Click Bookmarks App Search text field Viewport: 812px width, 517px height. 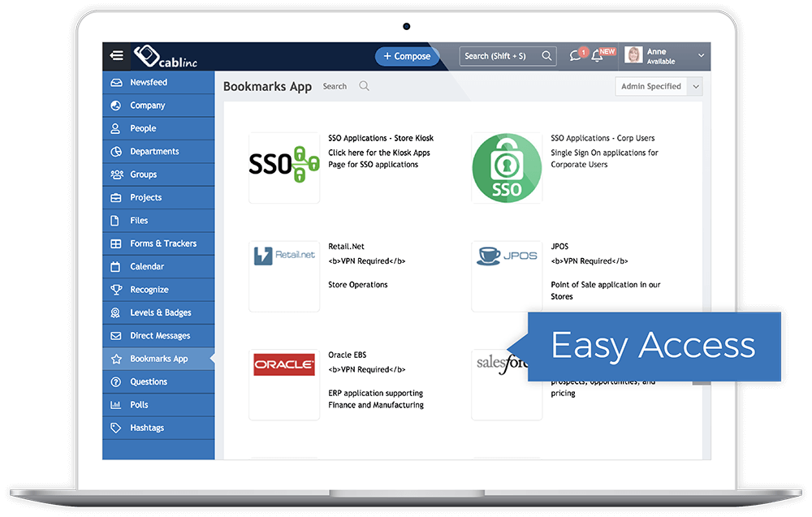click(335, 86)
